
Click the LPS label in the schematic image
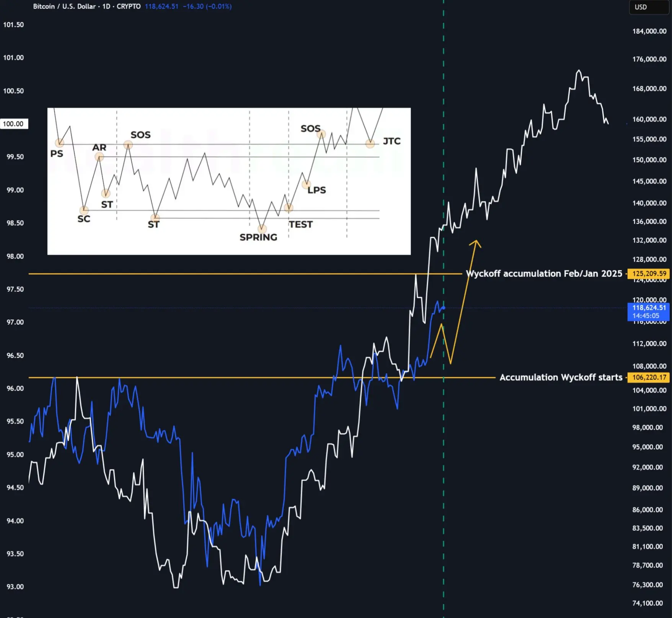pyautogui.click(x=317, y=190)
